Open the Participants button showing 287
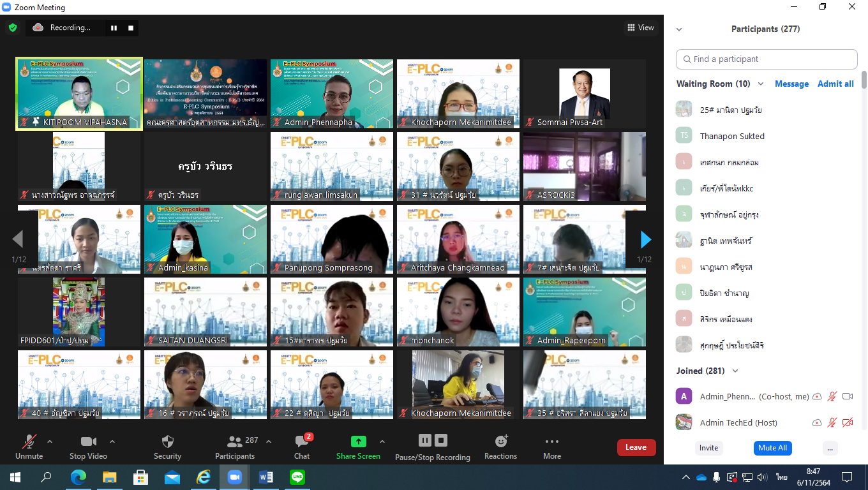This screenshot has width=868, height=490. point(235,447)
